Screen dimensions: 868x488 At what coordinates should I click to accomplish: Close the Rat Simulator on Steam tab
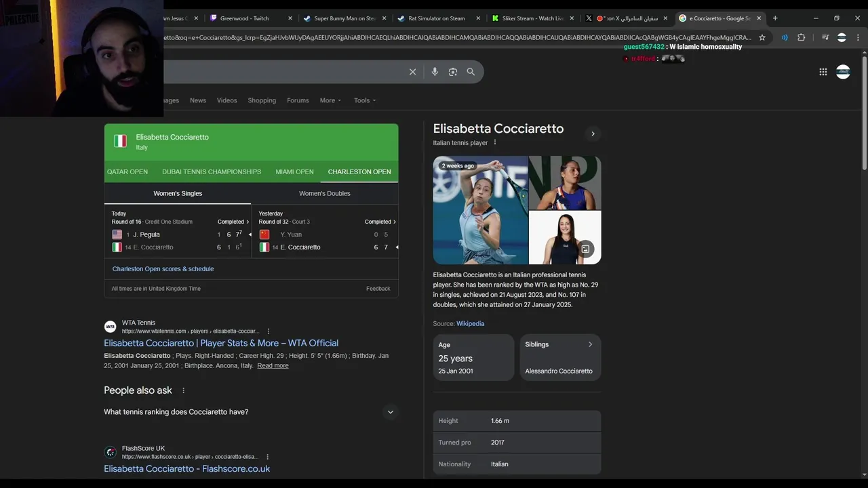tap(478, 18)
